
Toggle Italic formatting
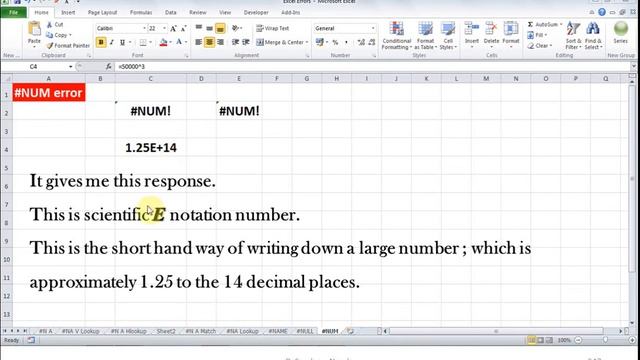coord(111,42)
